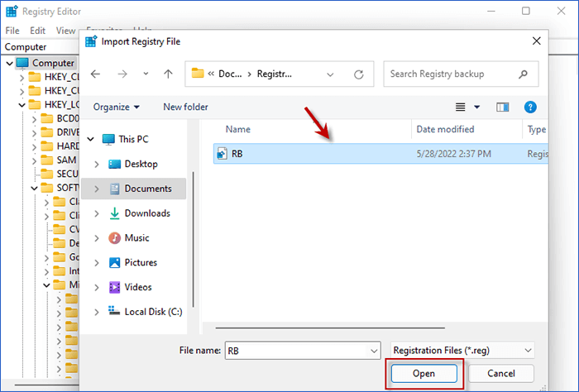The height and width of the screenshot is (392, 579).
Task: Open the File name dropdown arrow
Action: 374,351
